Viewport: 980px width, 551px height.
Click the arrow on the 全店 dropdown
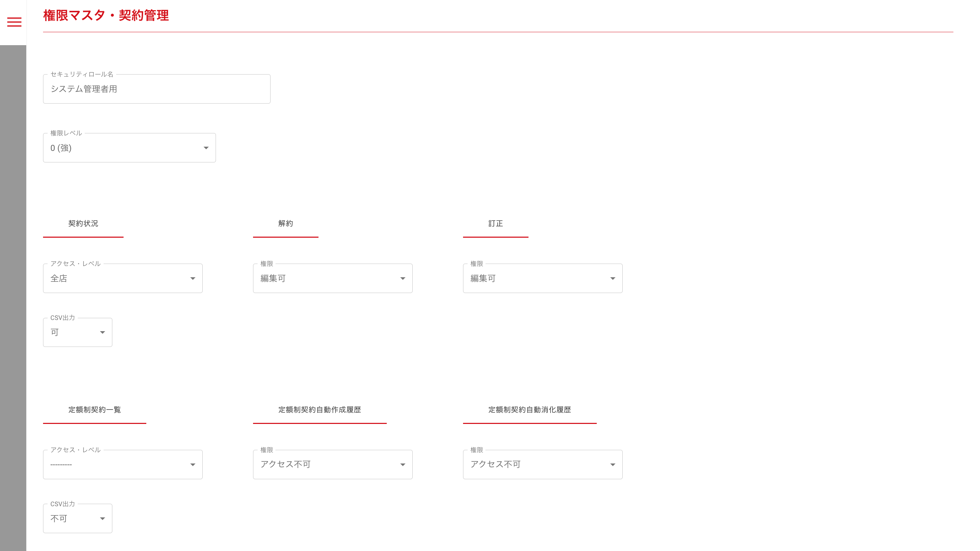pyautogui.click(x=192, y=279)
